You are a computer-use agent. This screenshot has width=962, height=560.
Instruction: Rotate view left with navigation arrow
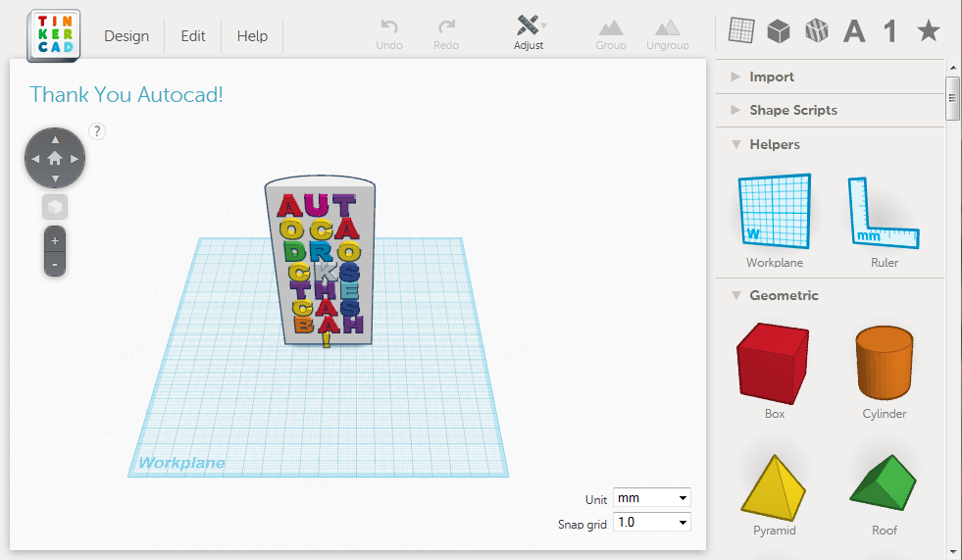click(x=35, y=159)
